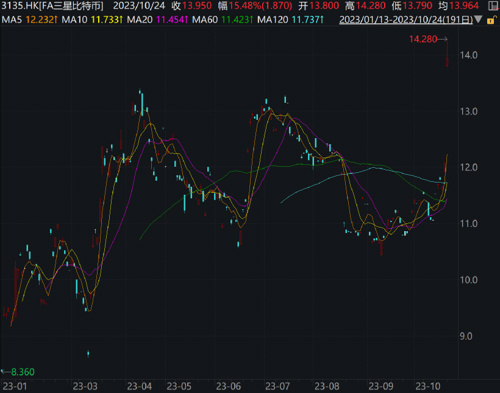Click the 9.0 price axis label

pyautogui.click(x=466, y=336)
